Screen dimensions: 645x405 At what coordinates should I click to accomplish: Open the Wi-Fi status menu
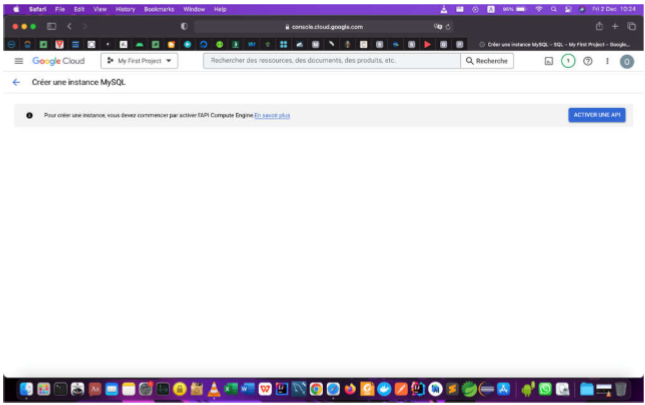click(x=539, y=9)
